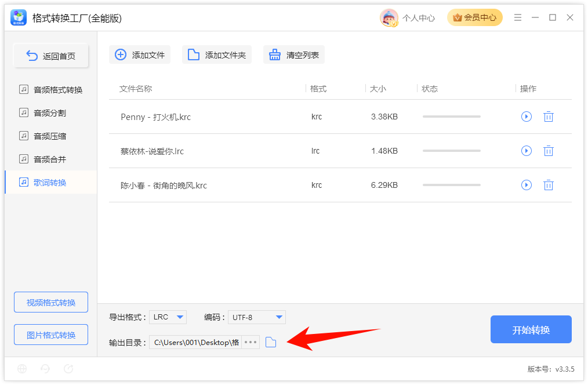Click 添加文件 add file button
This screenshot has height=385, width=588.
[x=140, y=55]
